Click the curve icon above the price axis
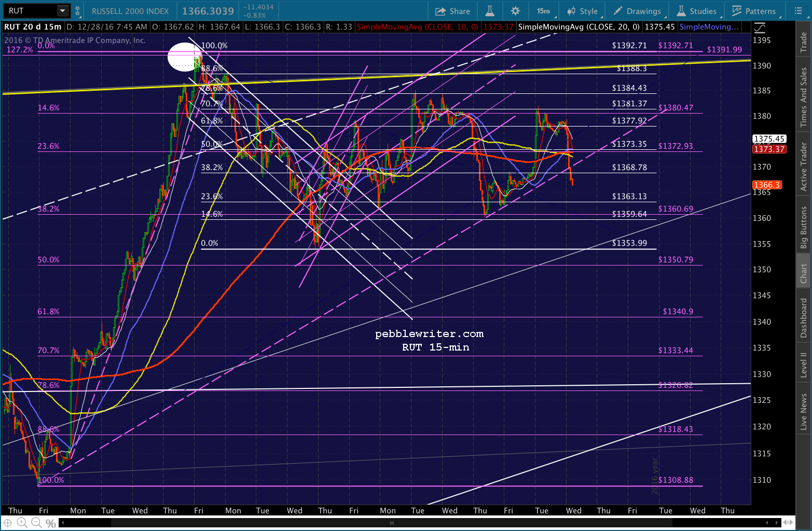This screenshot has height=531, width=812. pos(760,28)
